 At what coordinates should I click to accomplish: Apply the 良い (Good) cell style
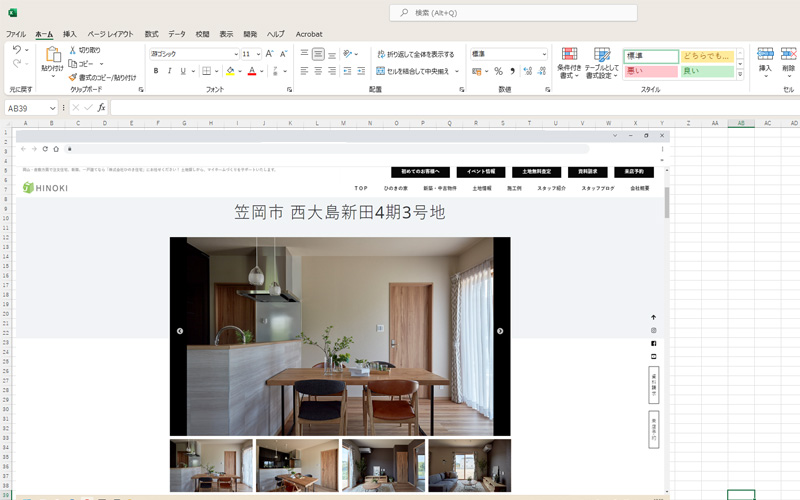pyautogui.click(x=707, y=71)
